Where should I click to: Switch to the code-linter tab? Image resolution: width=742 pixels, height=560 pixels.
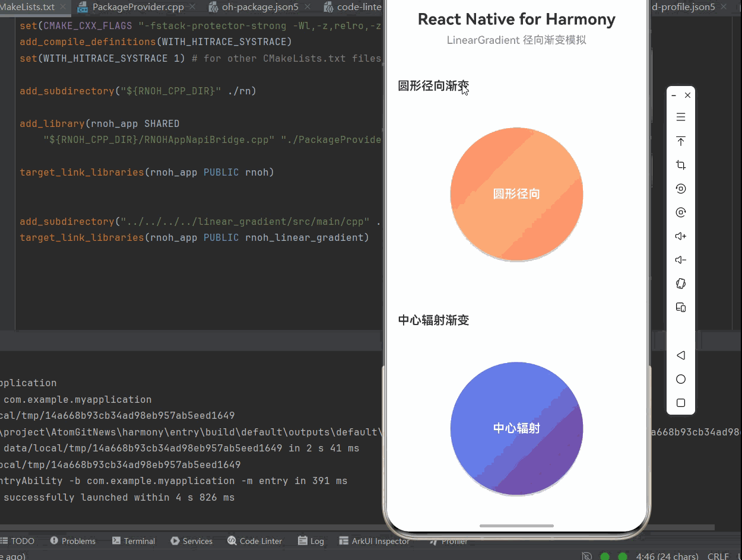tap(353, 7)
